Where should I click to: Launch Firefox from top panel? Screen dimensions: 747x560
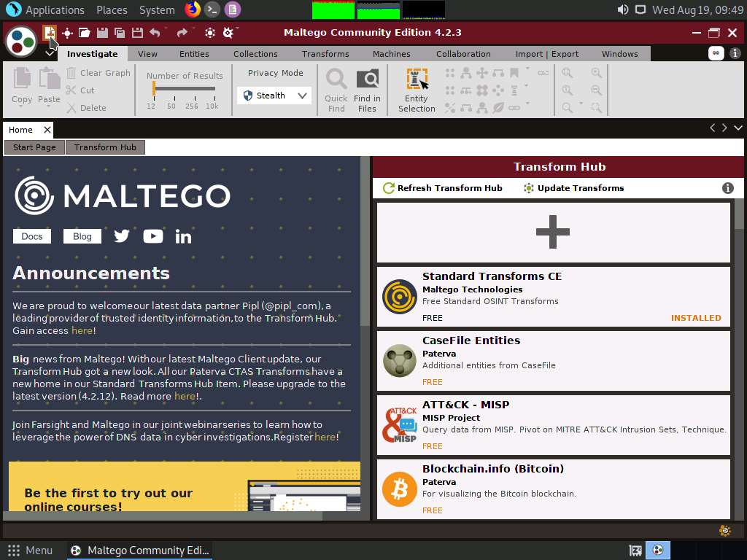[193, 9]
